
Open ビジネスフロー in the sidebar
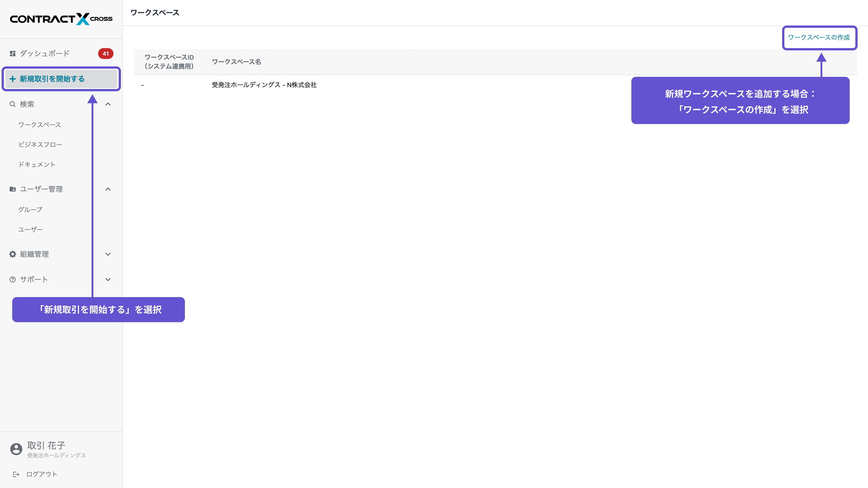40,145
